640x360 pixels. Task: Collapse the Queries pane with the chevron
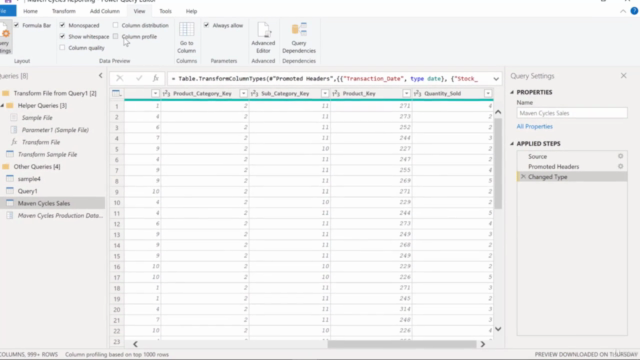100,76
